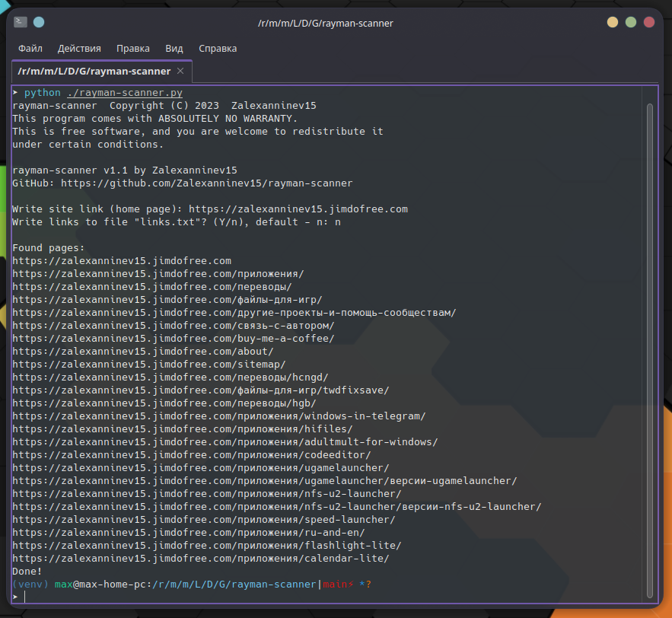This screenshot has height=618, width=672.
Task: Click the red 'main' git branch indicator
Action: pyautogui.click(x=335, y=585)
